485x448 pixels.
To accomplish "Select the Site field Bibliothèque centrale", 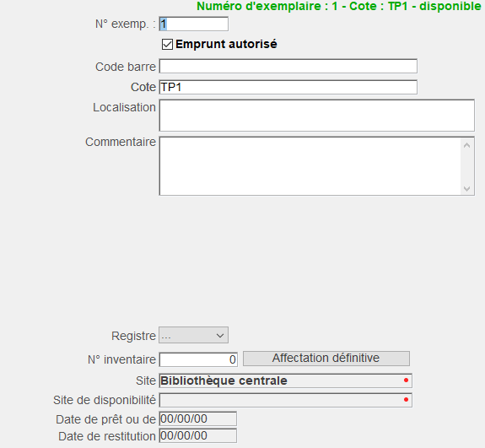I will coord(285,381).
